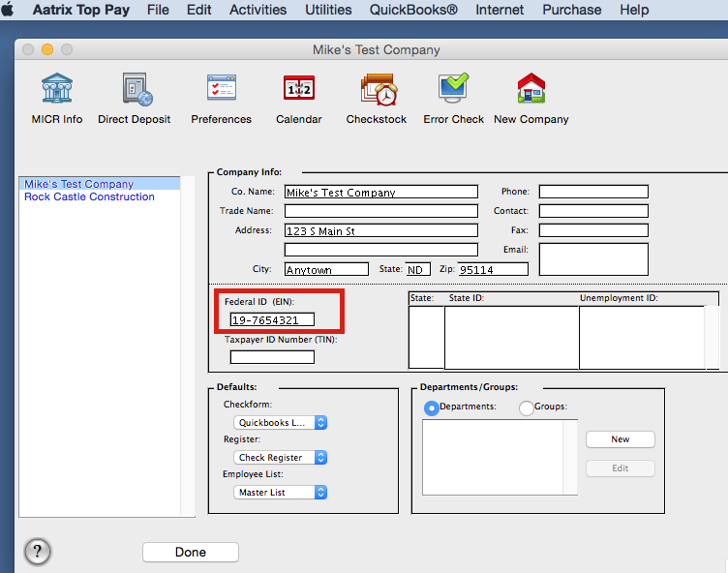728x573 pixels.
Task: Click the Trade Name field
Action: point(381,211)
